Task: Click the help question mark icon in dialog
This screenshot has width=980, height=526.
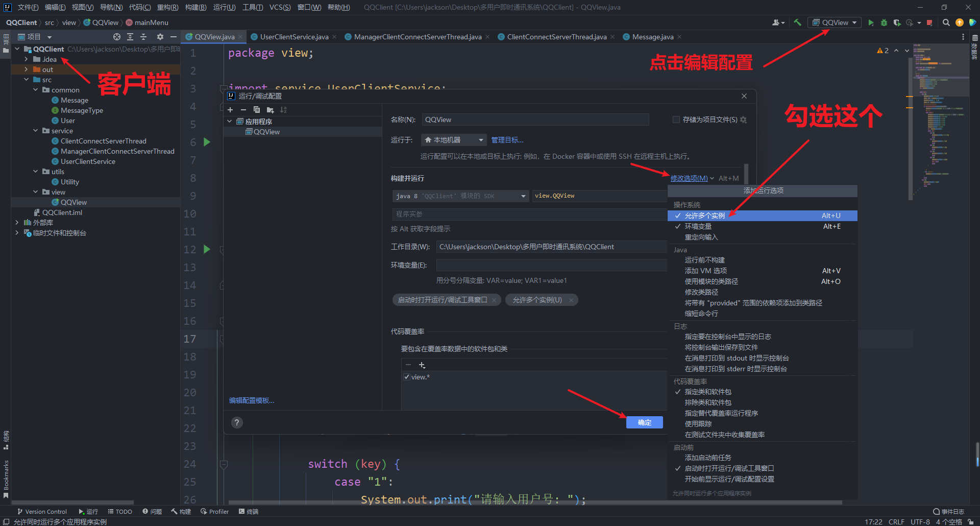Action: [237, 422]
